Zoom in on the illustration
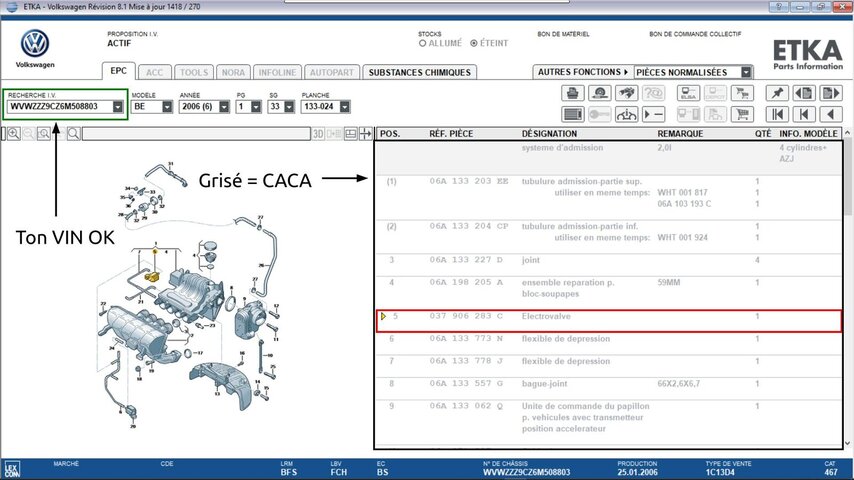Screen dimensions: 854x480 (14, 133)
